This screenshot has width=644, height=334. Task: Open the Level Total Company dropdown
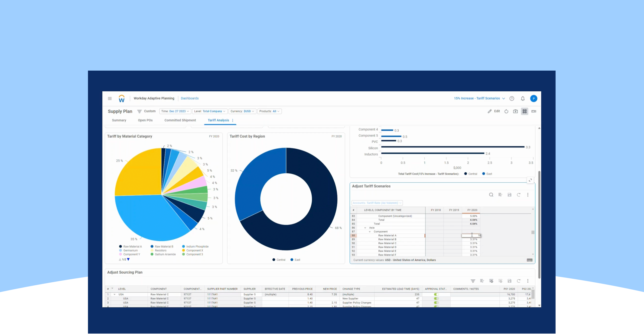210,111
